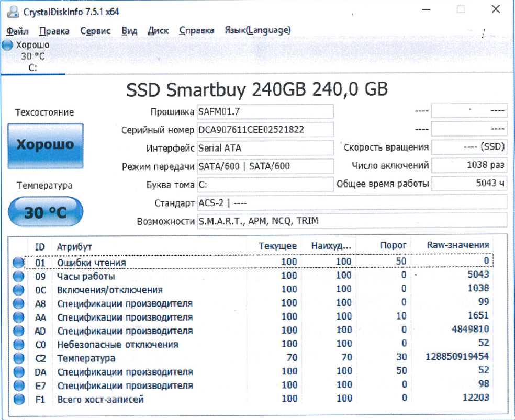Click the Атрибут column header
Image resolution: width=515 pixels, height=420 pixels.
(74, 246)
